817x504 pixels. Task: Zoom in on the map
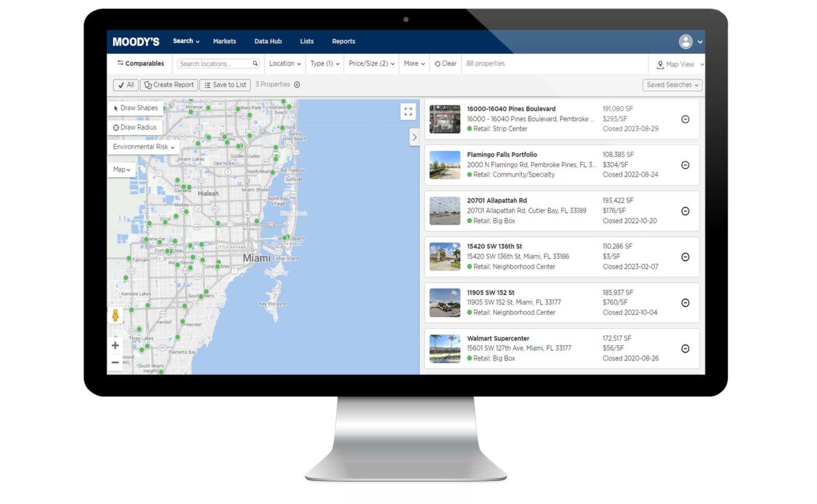(x=115, y=345)
